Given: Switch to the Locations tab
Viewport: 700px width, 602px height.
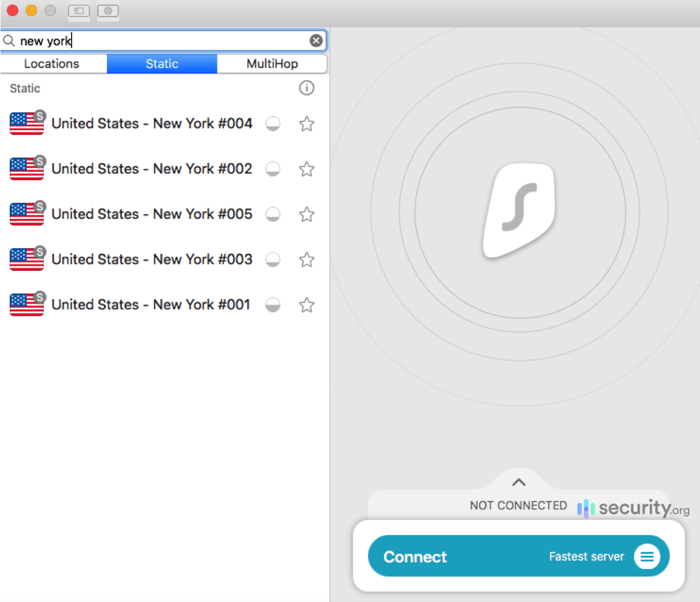Looking at the screenshot, I should [x=51, y=64].
